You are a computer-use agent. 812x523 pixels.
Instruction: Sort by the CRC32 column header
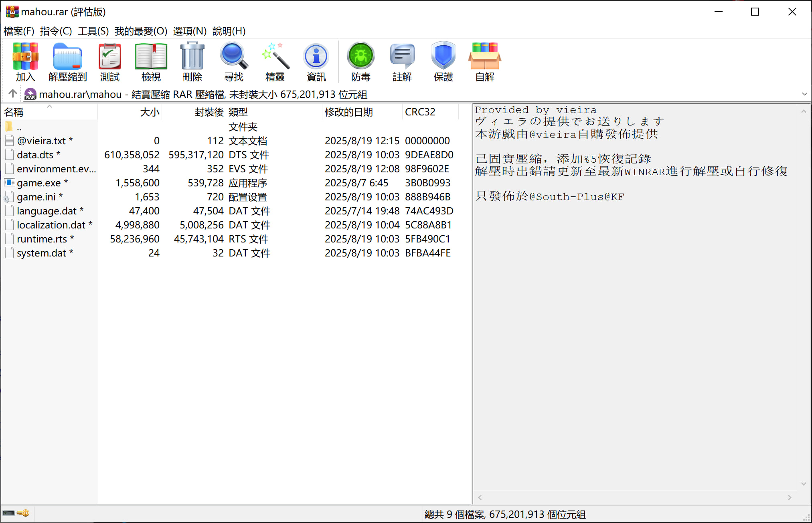(x=420, y=112)
